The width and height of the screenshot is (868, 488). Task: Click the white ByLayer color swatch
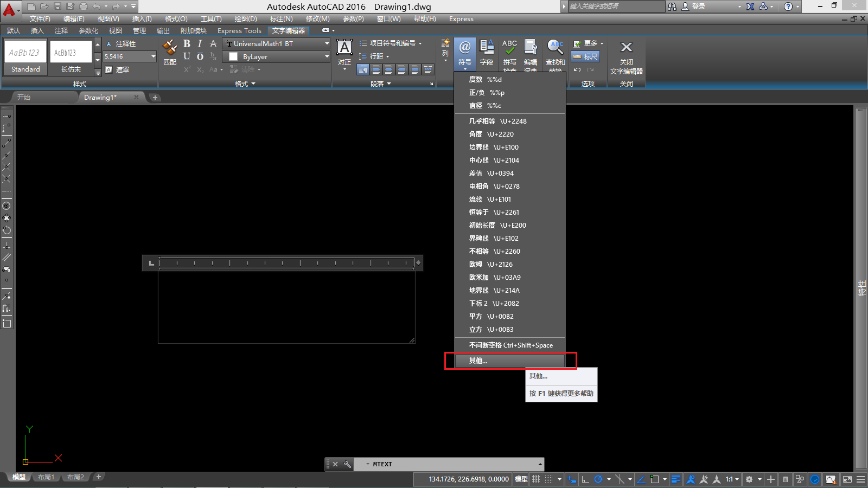pos(233,56)
